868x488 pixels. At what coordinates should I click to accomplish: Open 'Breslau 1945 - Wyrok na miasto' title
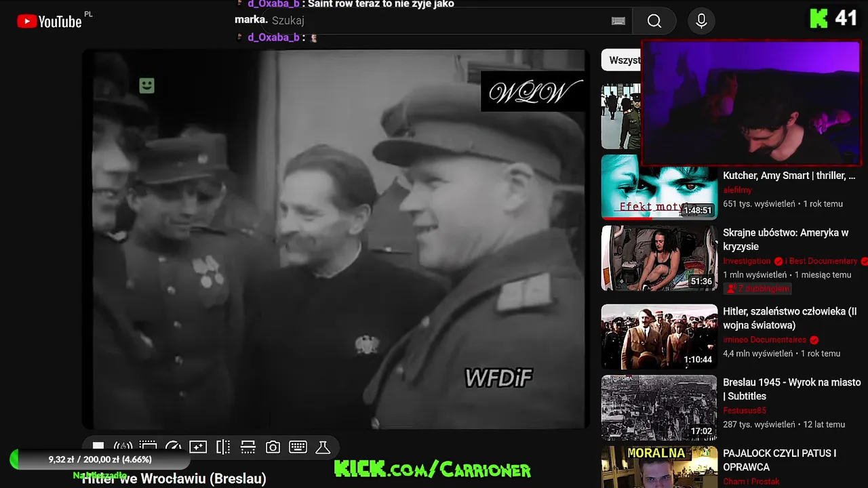tap(791, 389)
